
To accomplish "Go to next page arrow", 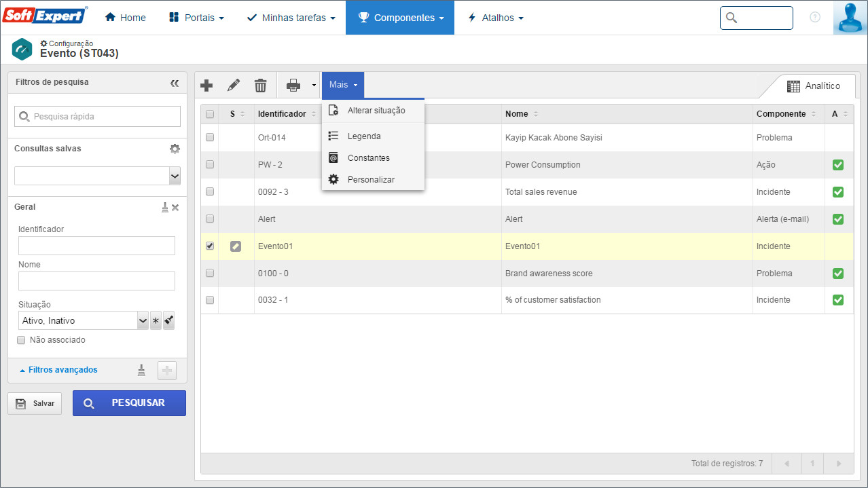I will click(839, 464).
